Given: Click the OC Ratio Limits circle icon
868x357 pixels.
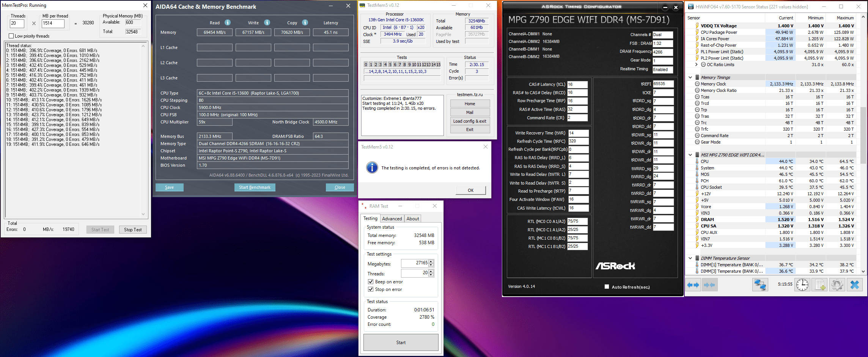Looking at the screenshot, I should [703, 65].
